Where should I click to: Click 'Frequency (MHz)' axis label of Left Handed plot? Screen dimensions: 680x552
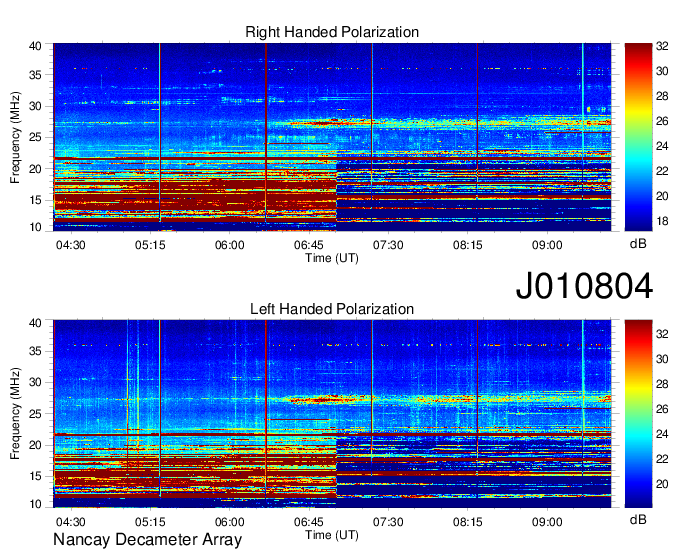click(x=15, y=414)
